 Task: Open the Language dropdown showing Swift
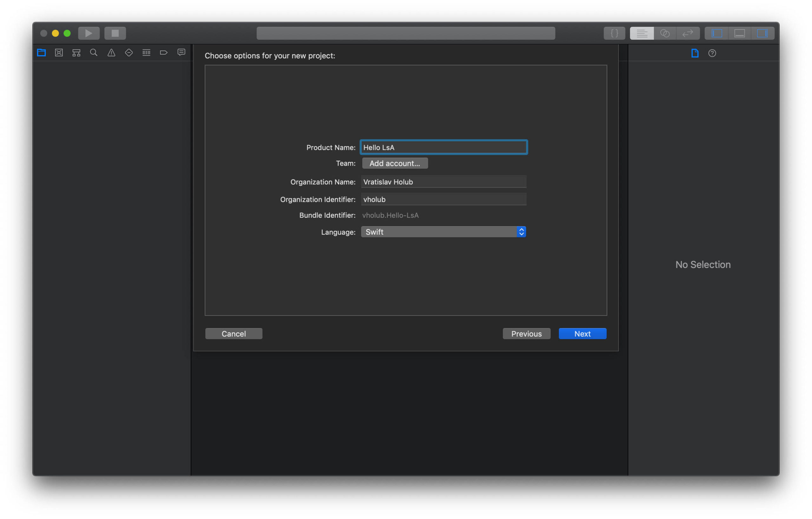point(443,232)
